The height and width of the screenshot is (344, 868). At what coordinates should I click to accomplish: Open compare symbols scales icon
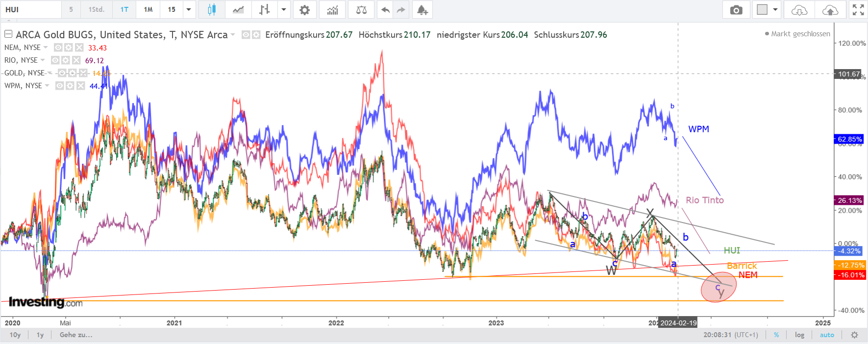[x=361, y=10]
